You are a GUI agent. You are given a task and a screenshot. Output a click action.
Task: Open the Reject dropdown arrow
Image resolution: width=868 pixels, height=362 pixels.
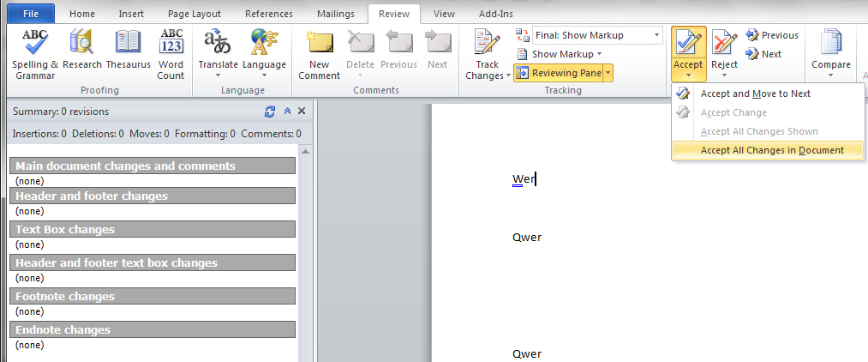[725, 76]
